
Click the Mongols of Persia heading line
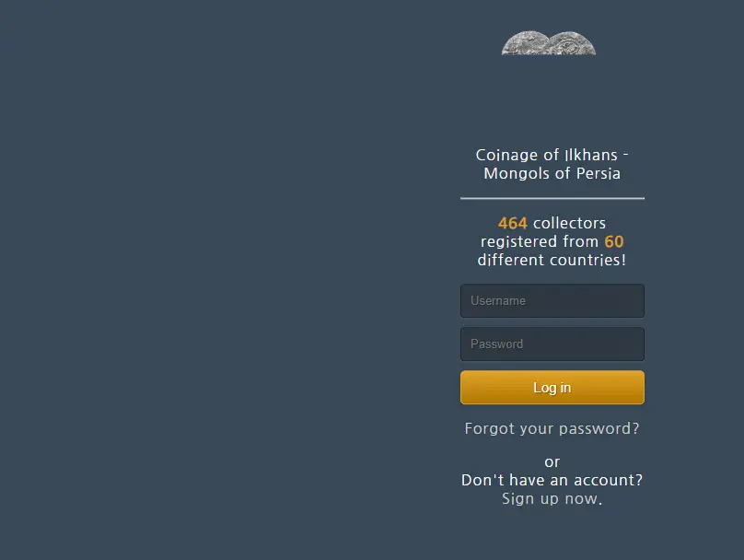tap(552, 174)
